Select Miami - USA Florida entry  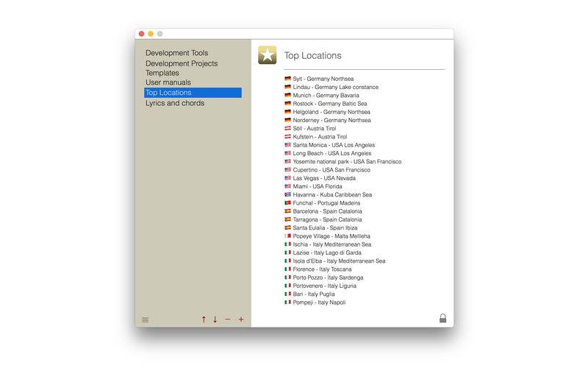pyautogui.click(x=318, y=186)
